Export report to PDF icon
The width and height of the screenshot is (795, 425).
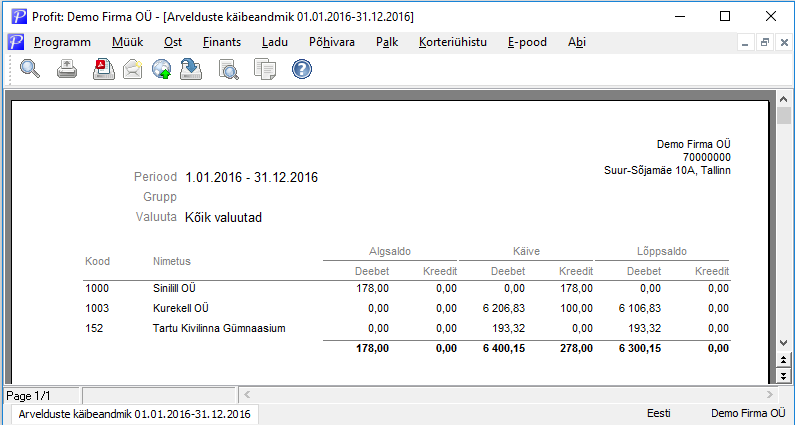(x=103, y=69)
